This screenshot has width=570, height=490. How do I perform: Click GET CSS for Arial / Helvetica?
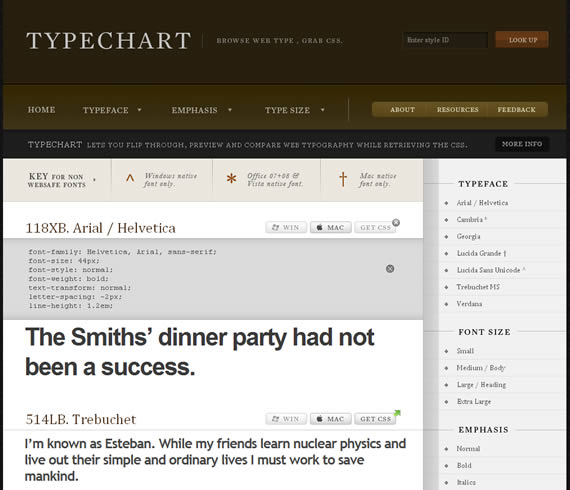(375, 227)
